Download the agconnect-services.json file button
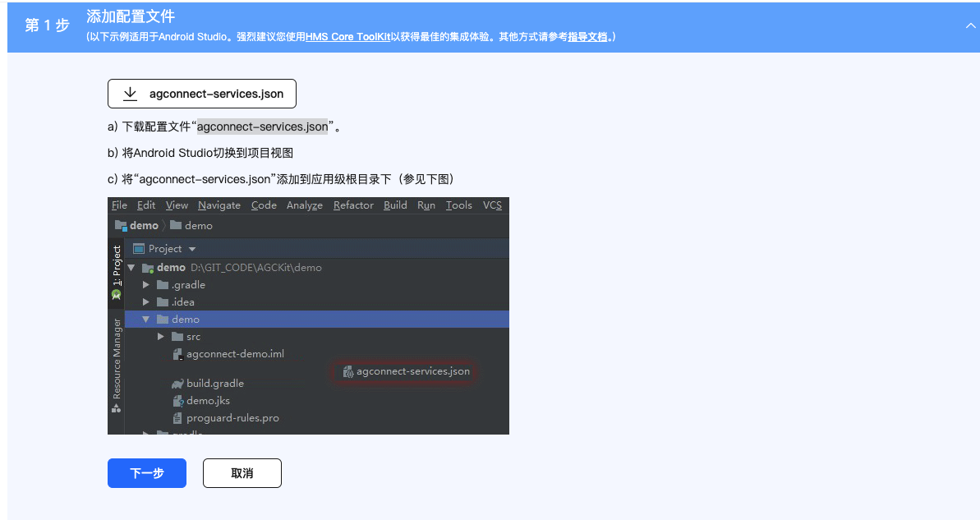This screenshot has height=520, width=980. 202,94
